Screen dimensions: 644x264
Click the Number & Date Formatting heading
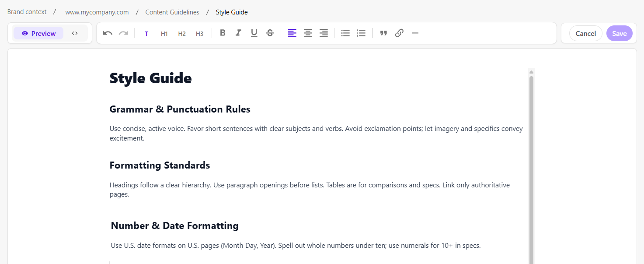coord(174,225)
